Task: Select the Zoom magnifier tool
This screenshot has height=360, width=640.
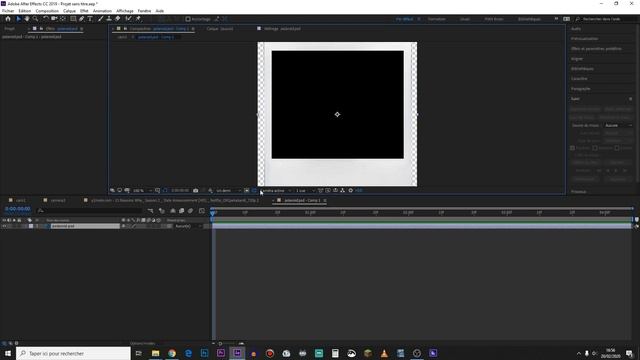Action: click(36, 19)
